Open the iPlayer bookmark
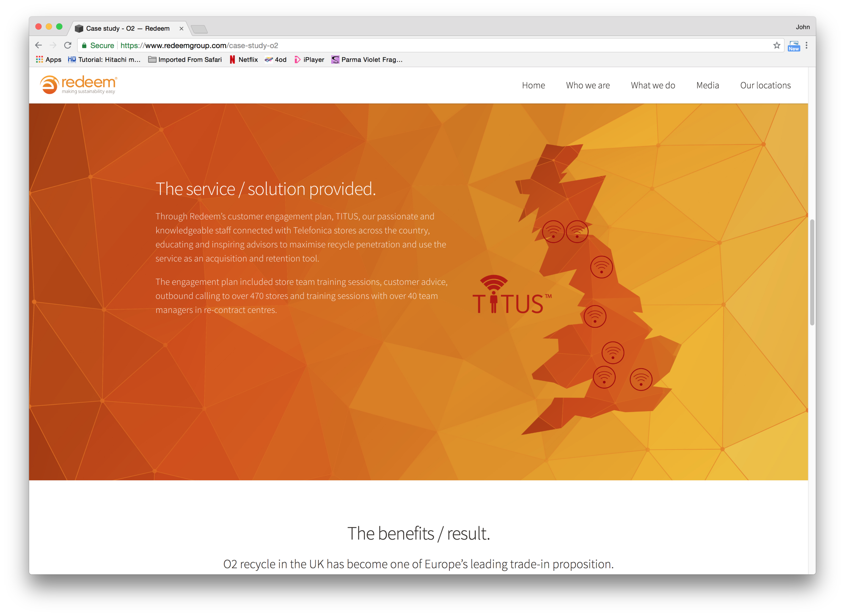 pos(309,60)
